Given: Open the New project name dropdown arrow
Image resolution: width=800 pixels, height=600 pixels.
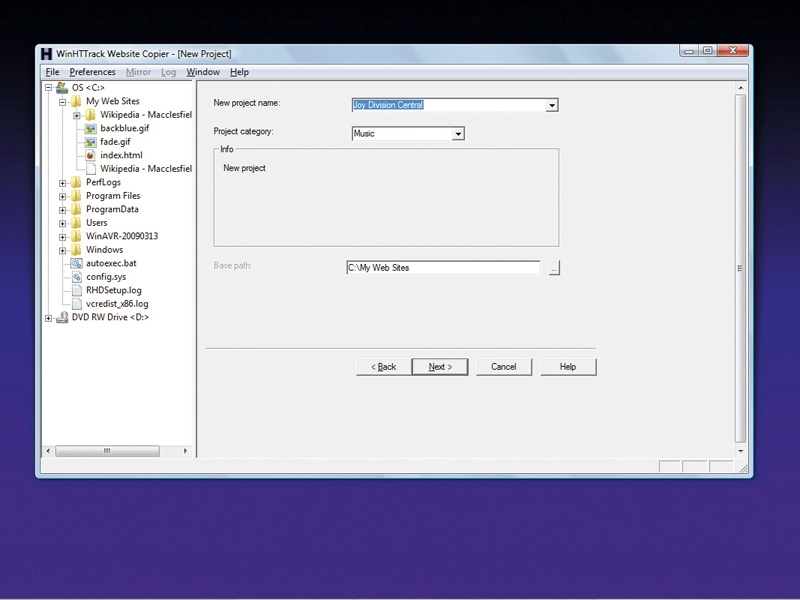Looking at the screenshot, I should (552, 106).
